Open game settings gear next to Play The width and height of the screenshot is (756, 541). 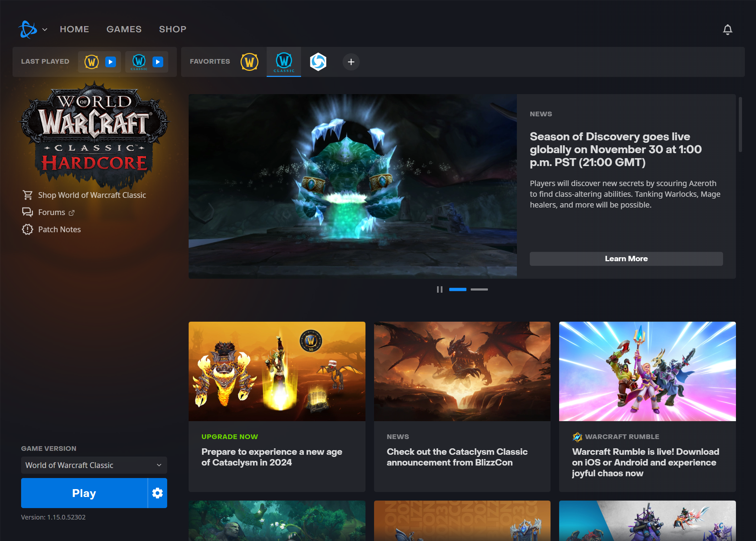[157, 493]
